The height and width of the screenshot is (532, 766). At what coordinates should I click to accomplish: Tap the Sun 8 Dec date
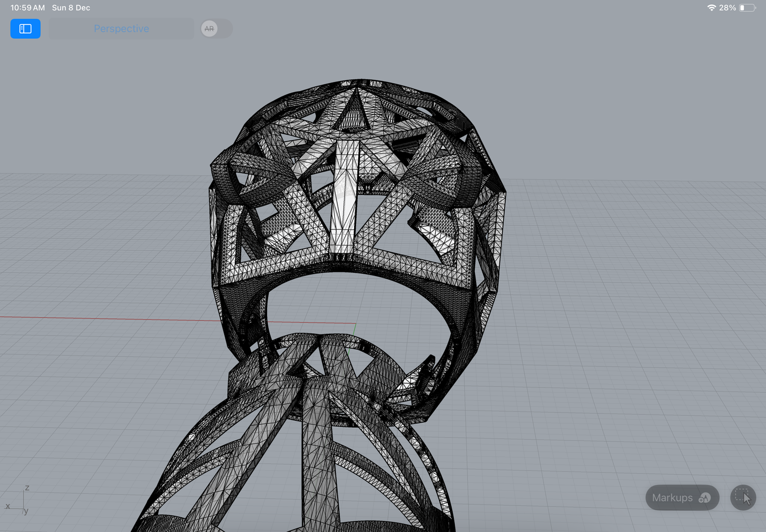click(x=71, y=7)
